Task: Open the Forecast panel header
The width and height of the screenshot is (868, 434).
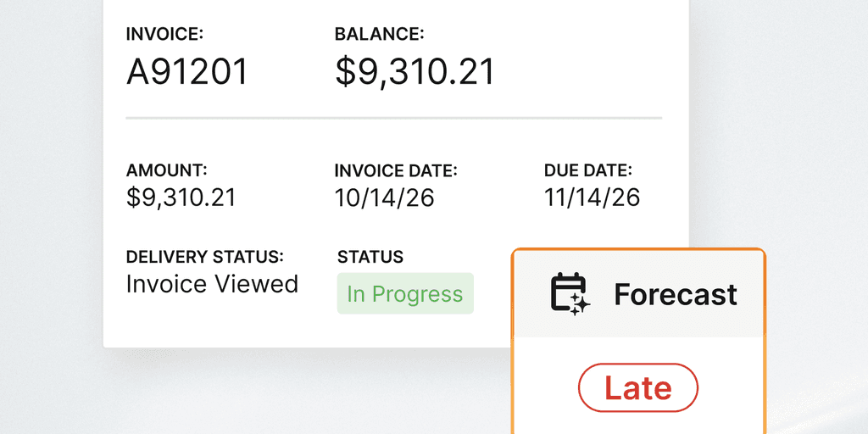Action: tap(638, 295)
